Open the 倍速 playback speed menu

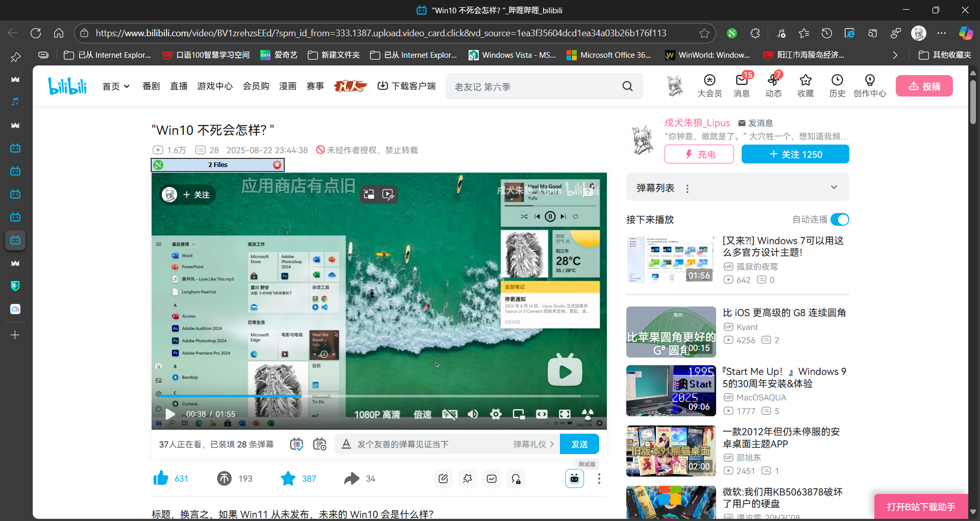click(x=423, y=414)
